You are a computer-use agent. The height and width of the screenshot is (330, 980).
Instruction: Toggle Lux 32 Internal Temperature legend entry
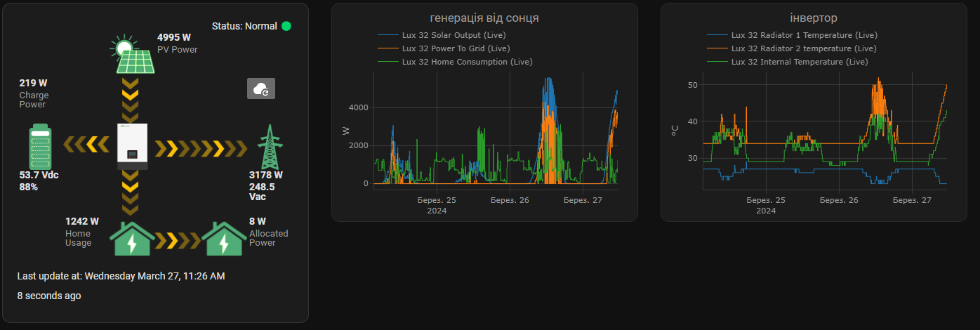[x=787, y=62]
